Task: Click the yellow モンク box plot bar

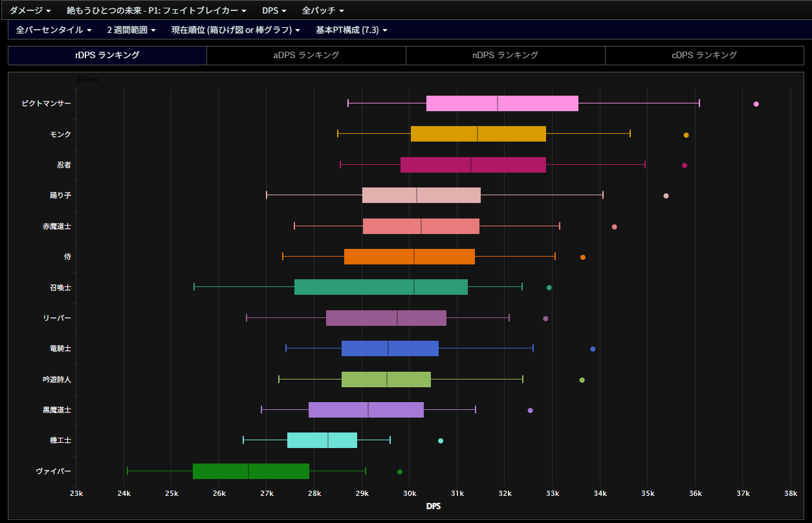Action: (478, 134)
